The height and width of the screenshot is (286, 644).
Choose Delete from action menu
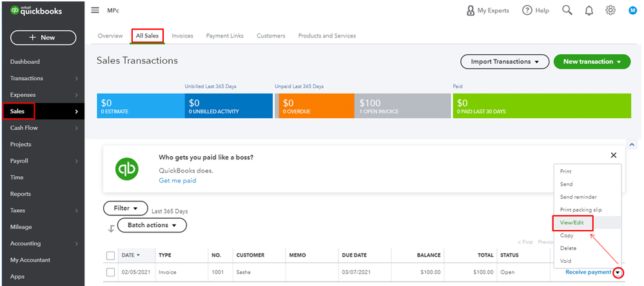[587, 248]
